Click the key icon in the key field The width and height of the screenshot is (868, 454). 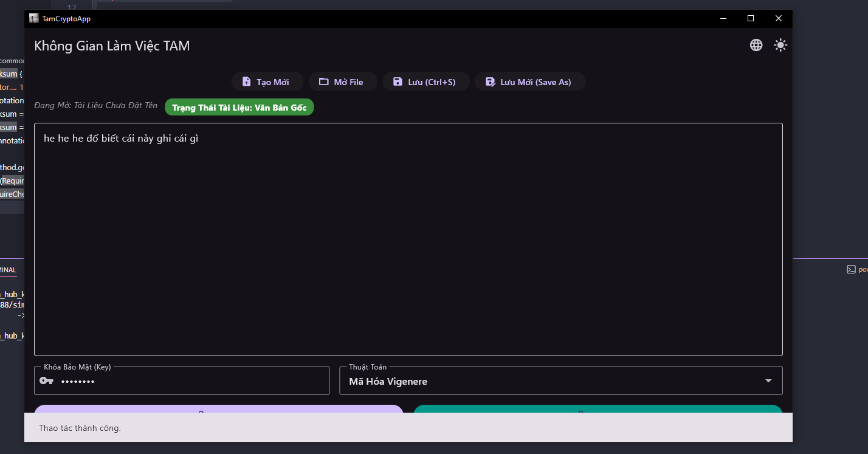pyautogui.click(x=46, y=381)
